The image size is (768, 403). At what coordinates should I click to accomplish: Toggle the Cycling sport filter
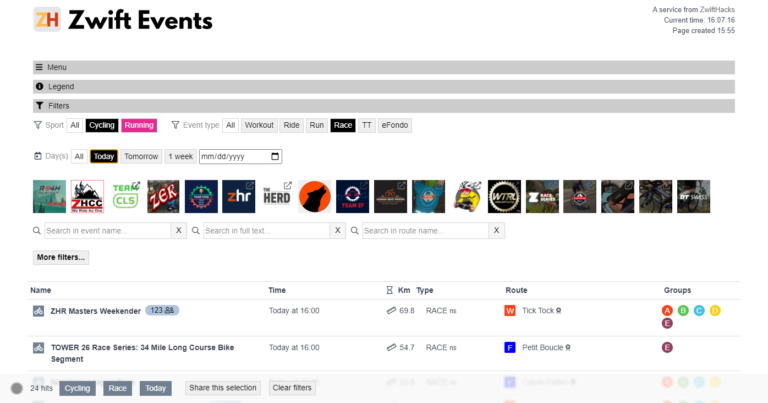102,125
